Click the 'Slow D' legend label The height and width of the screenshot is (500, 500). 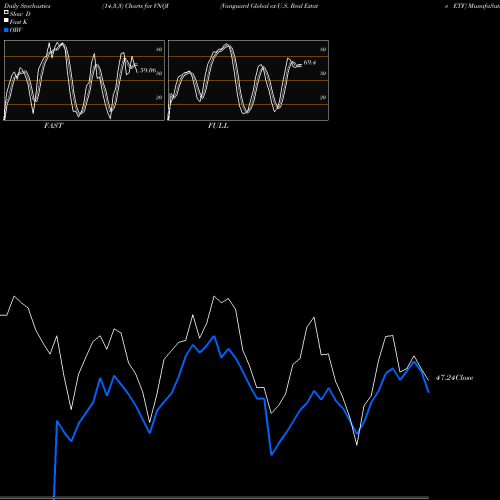[20, 14]
